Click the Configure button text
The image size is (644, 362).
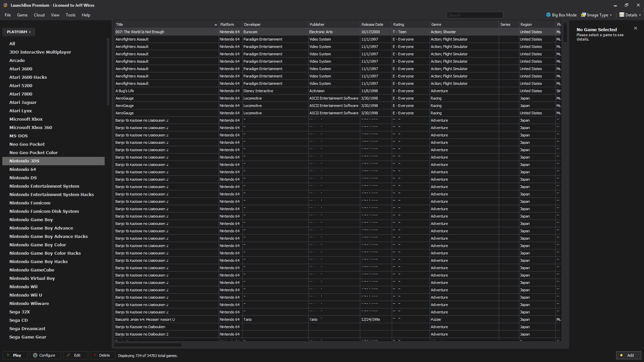[x=47, y=355]
